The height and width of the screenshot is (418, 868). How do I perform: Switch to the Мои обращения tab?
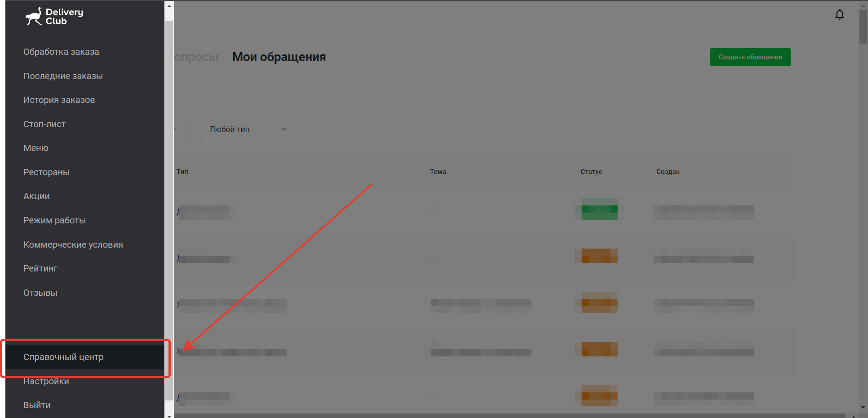(279, 57)
